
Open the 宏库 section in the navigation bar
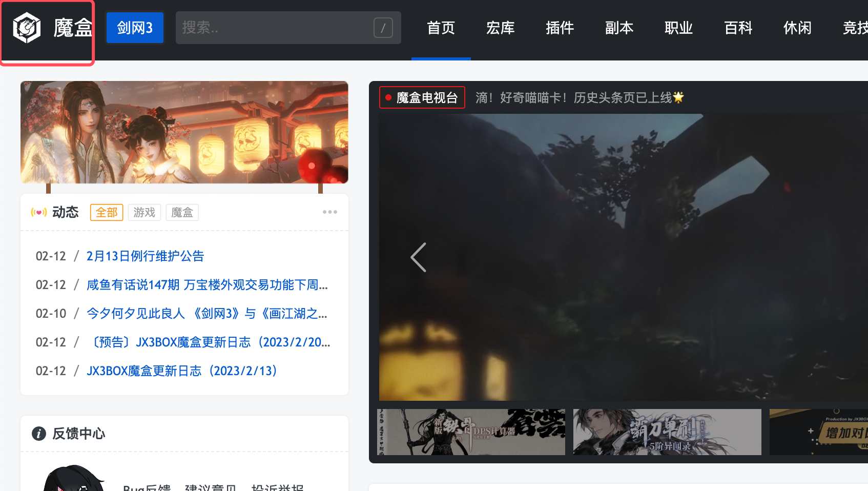click(x=500, y=28)
